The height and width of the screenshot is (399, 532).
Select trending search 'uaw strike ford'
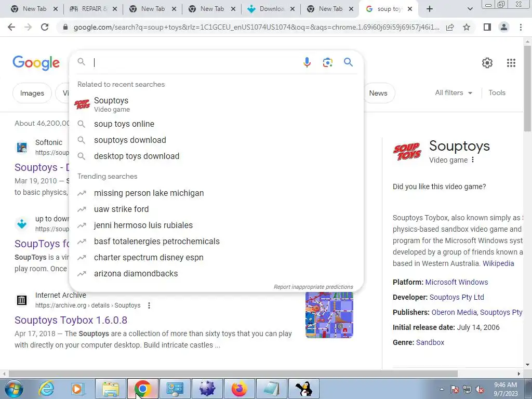tap(216, 209)
